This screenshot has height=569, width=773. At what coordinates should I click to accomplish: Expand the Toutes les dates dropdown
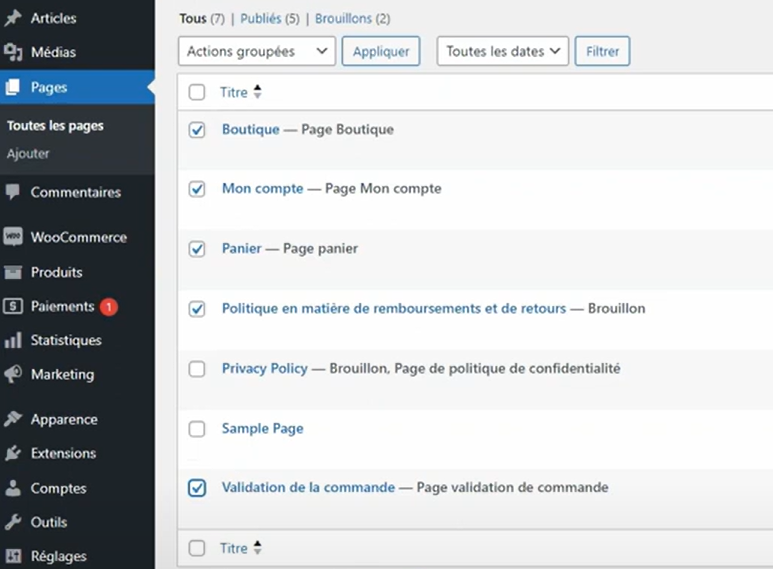click(502, 51)
